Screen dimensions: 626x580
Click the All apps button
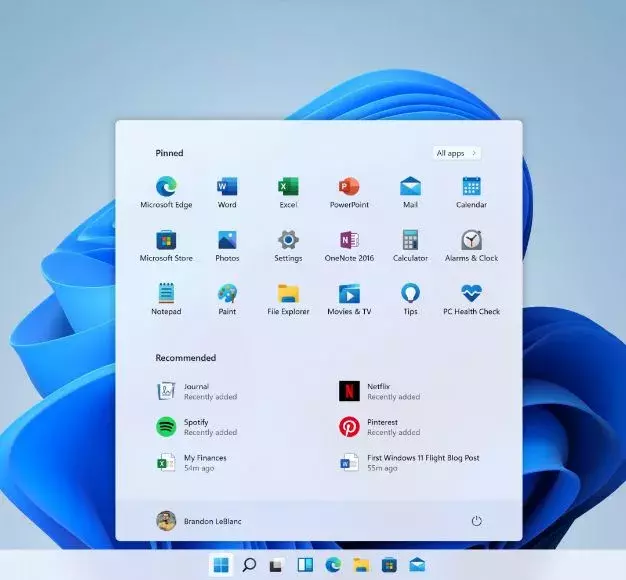click(456, 153)
